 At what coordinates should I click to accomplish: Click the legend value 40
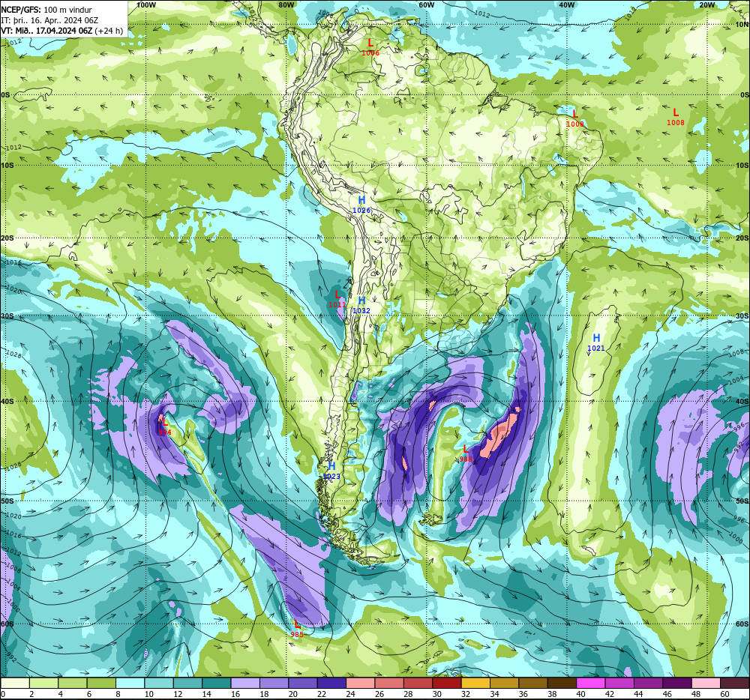(580, 694)
